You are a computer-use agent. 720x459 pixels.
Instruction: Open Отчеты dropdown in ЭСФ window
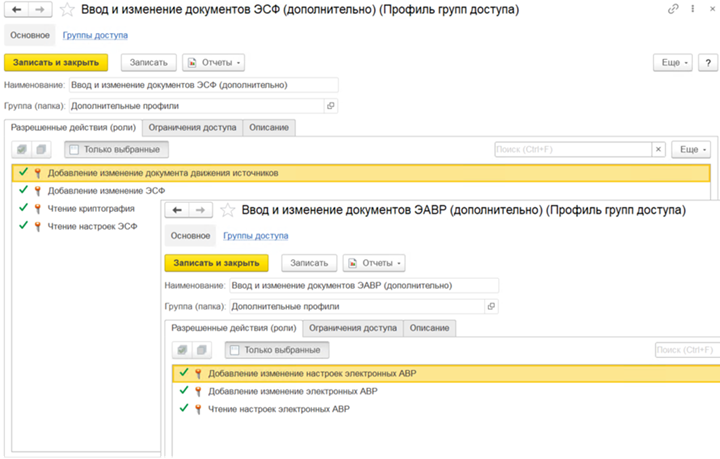(x=214, y=62)
